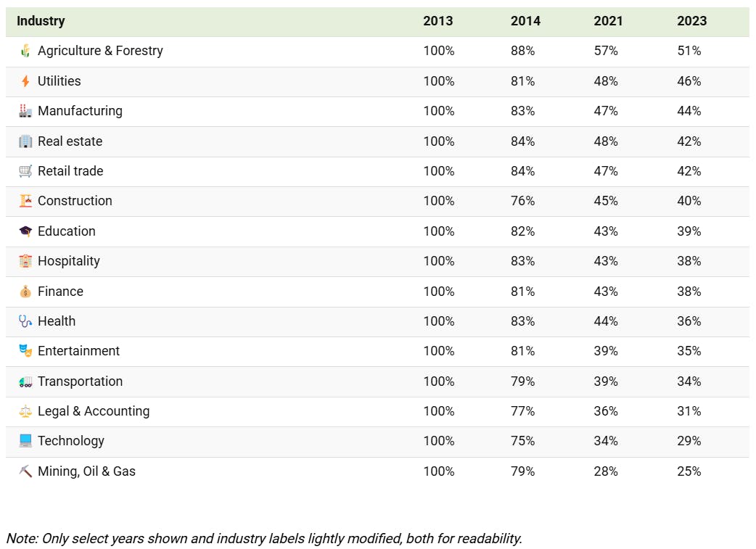Click the laptop icon beside Technology
Image resolution: width=756 pixels, height=549 pixels.
click(25, 440)
